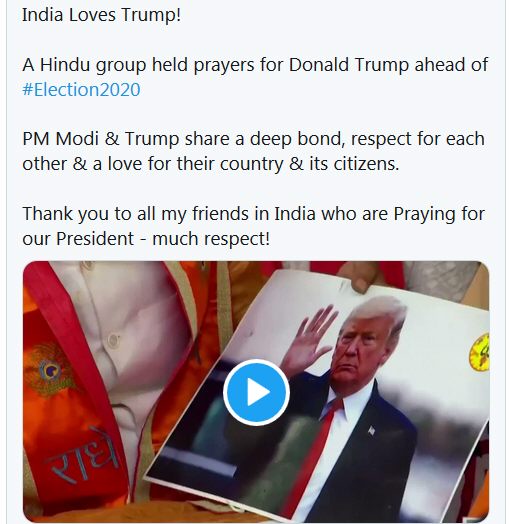This screenshot has height=524, width=509.
Task: Click the "Thank you to all my friends" paragraph
Action: pos(253,226)
